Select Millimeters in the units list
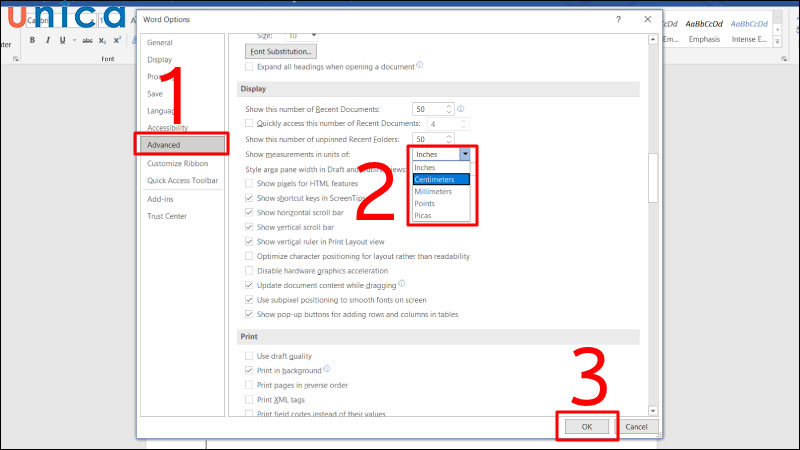 click(440, 192)
